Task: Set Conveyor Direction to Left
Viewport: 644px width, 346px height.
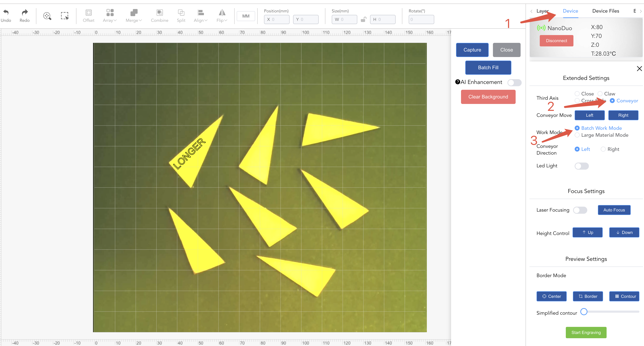Action: click(x=582, y=149)
